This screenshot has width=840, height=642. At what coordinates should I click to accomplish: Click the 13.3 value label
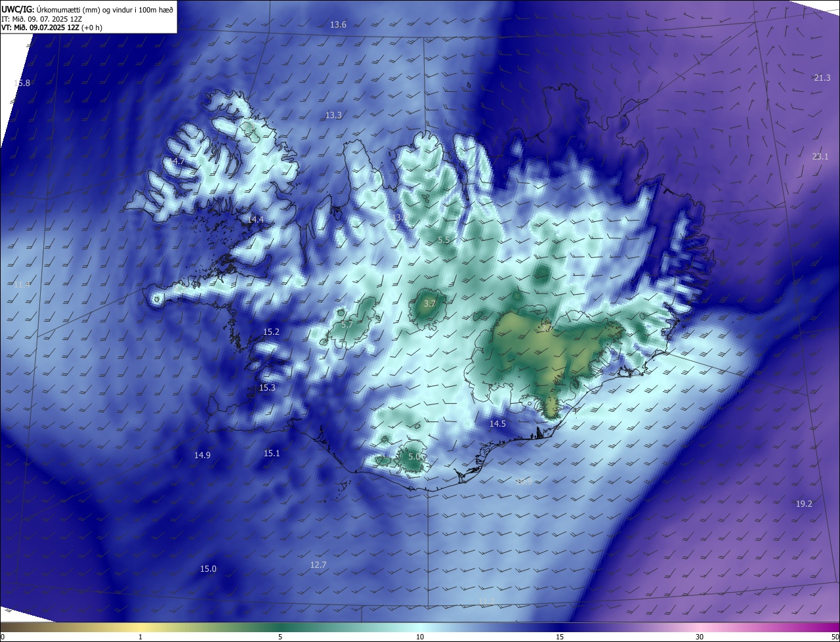(333, 116)
